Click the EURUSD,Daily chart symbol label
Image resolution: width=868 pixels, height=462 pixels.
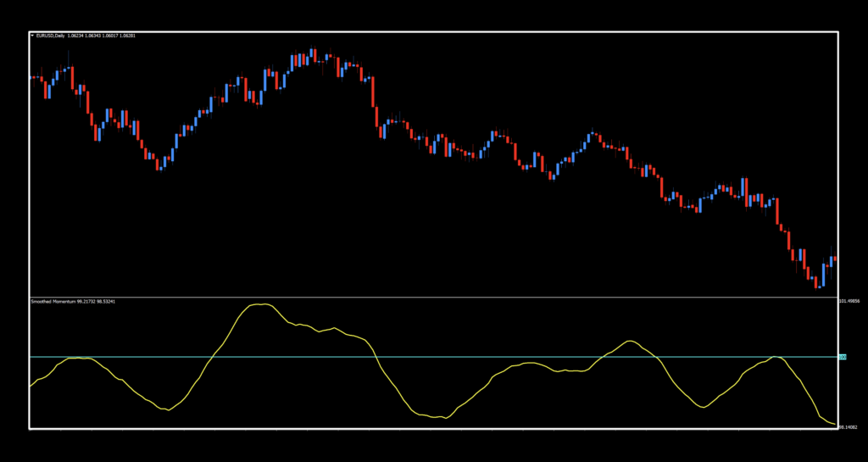click(x=49, y=36)
